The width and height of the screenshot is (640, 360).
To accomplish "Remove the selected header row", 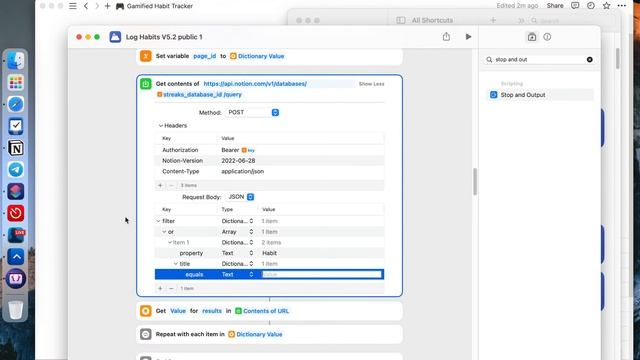I will tap(171, 185).
